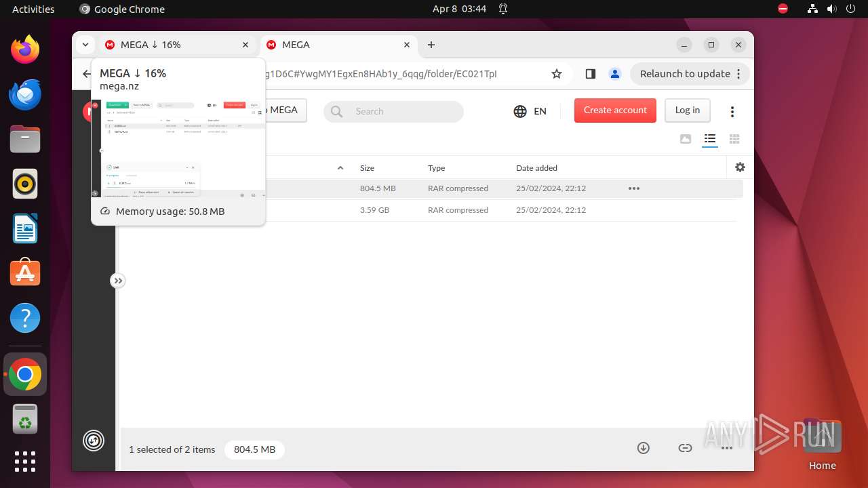The height and width of the screenshot is (488, 868).
Task: Click the Memory usage: 50.8 MB text
Action: click(x=170, y=211)
